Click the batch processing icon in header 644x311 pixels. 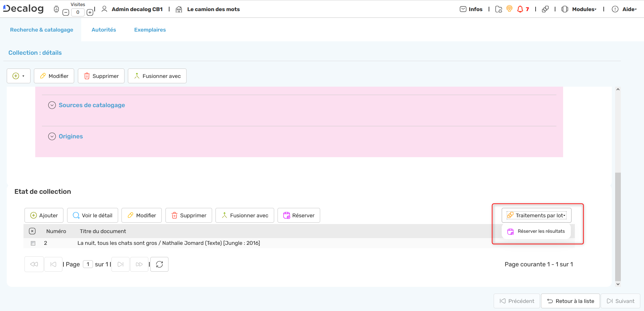click(x=545, y=9)
